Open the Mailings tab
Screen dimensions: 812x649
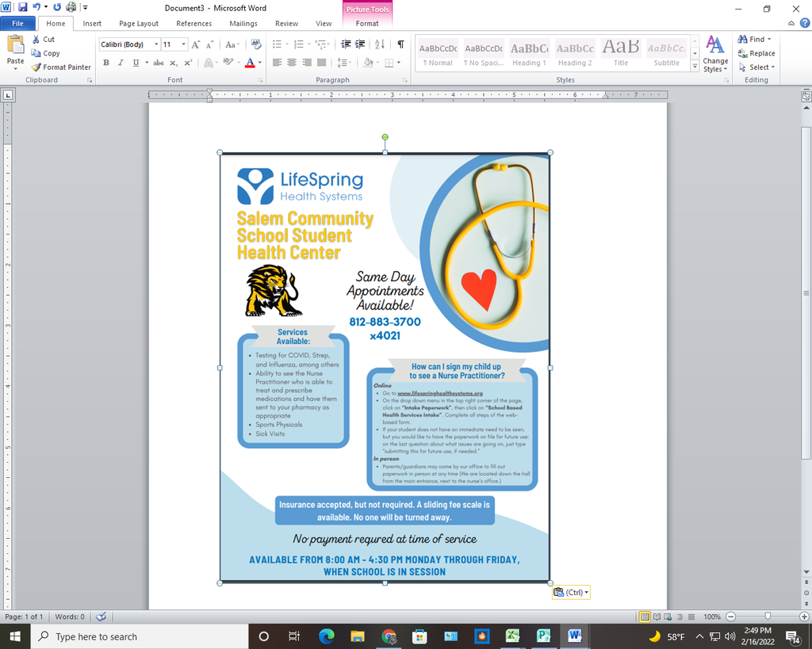(x=243, y=23)
